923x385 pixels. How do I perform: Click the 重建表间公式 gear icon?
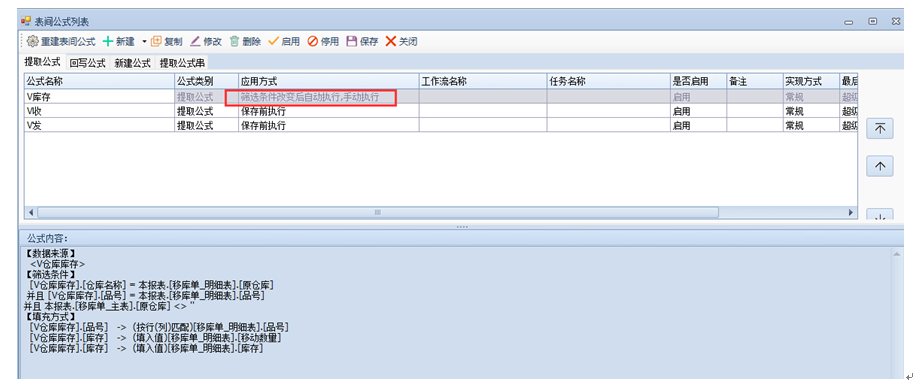tap(32, 42)
